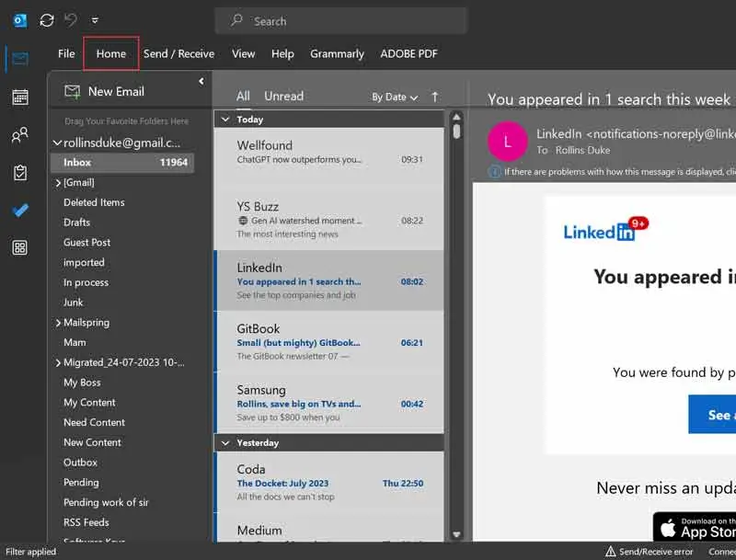Collapse the rollinsduke@gmail.c... account tree

57,143
